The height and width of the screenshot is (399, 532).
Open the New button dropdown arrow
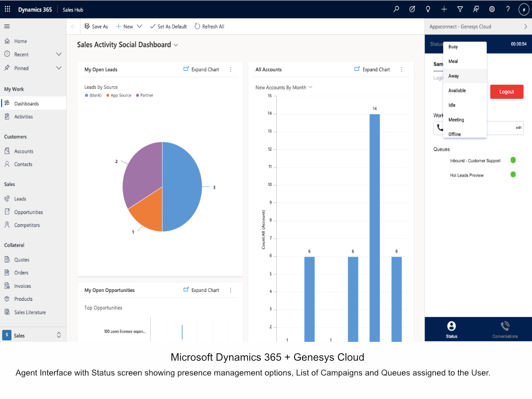[139, 26]
